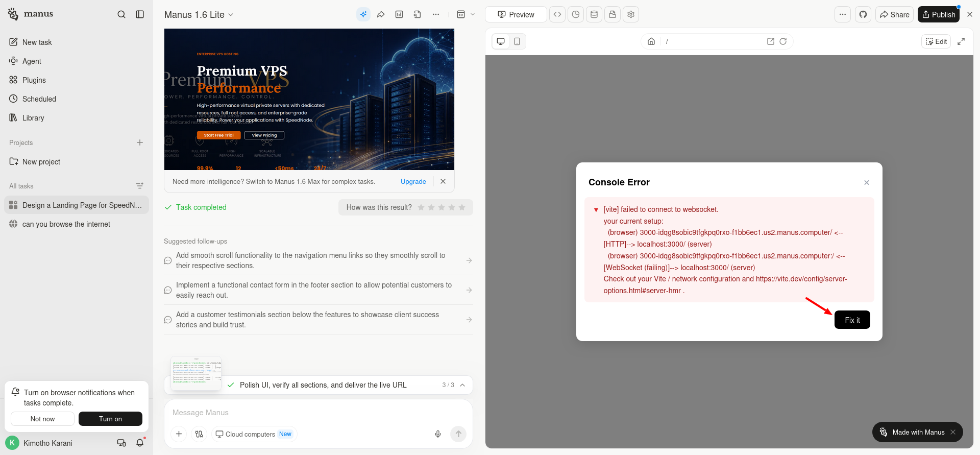Open Library in the sidebar

pyautogui.click(x=77, y=118)
